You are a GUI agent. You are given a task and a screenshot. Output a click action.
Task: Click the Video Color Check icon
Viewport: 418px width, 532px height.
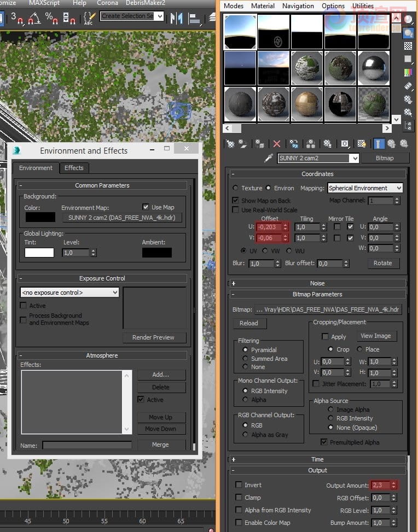pyautogui.click(x=408, y=72)
